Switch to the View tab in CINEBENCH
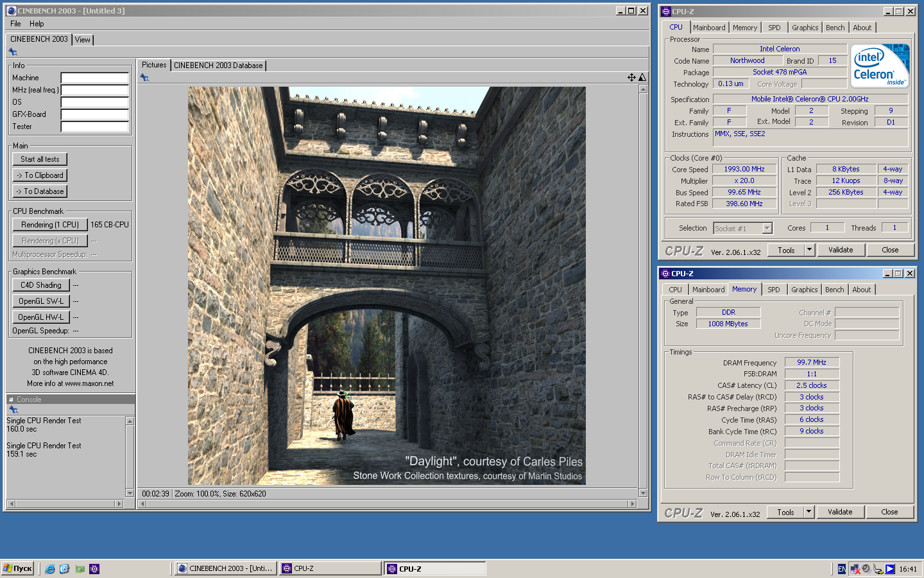Viewport: 924px width, 578px height. click(83, 40)
